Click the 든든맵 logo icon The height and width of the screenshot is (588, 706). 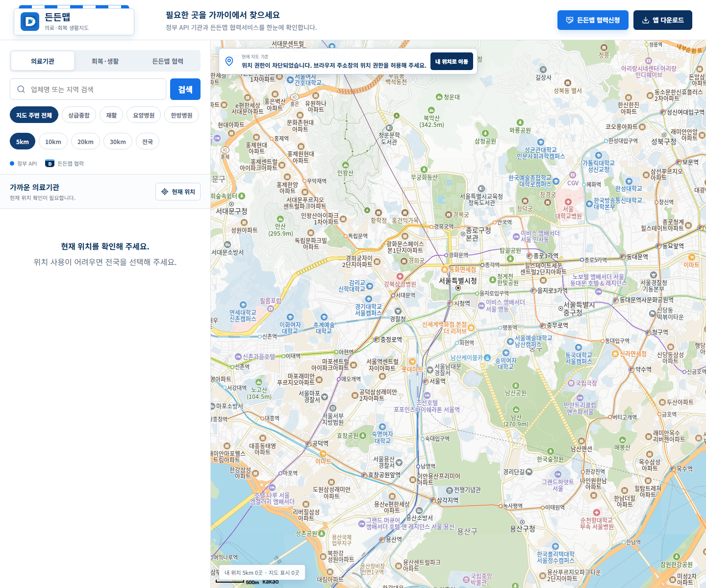30,22
